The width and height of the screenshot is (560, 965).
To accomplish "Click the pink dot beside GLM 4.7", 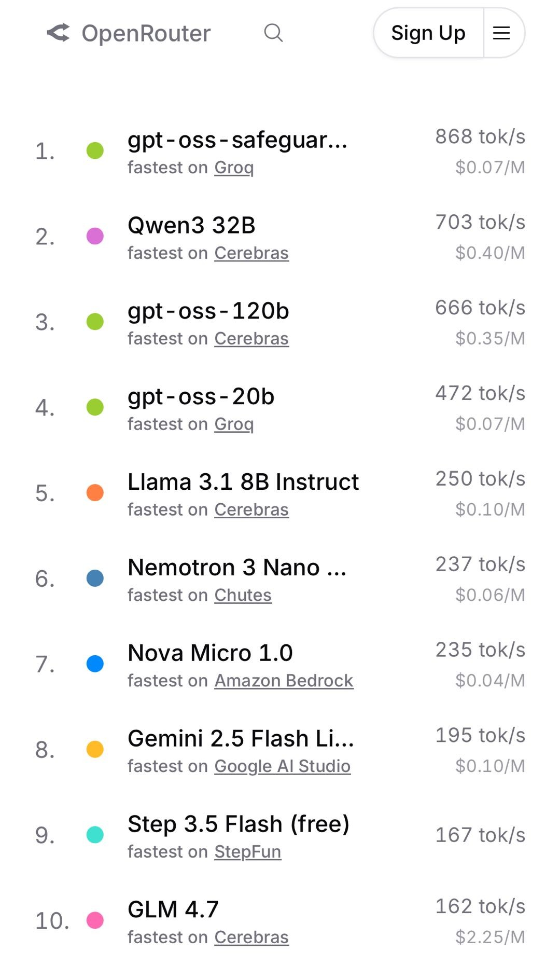I will point(95,920).
